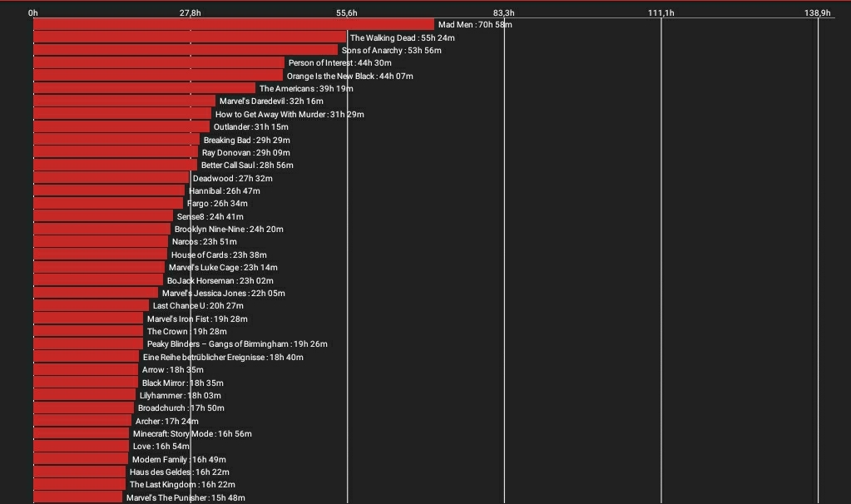Screen dimensions: 851x504
Task: Click 'Marvel's Luke Cage : 23h 14m' label
Action: [x=223, y=268]
